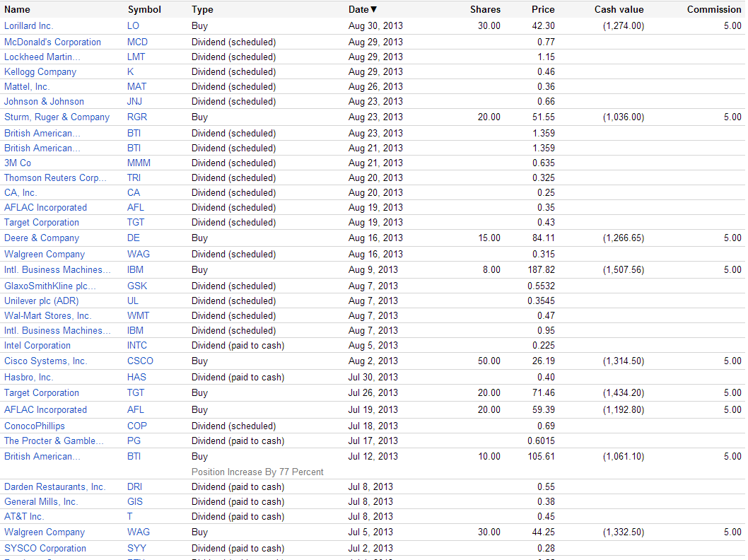Click the K ticker symbol
Viewport: 748px width, 560px height.
tap(130, 71)
